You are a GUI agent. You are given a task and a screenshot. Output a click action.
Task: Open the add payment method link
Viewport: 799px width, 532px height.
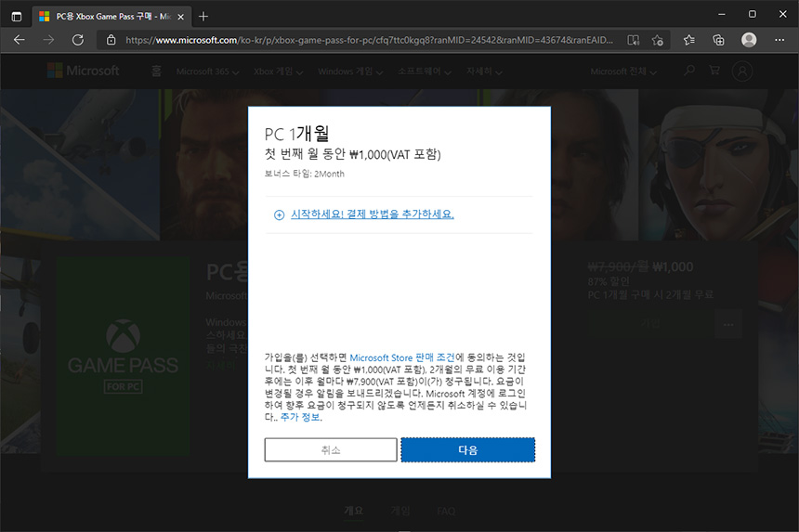pyautogui.click(x=372, y=214)
